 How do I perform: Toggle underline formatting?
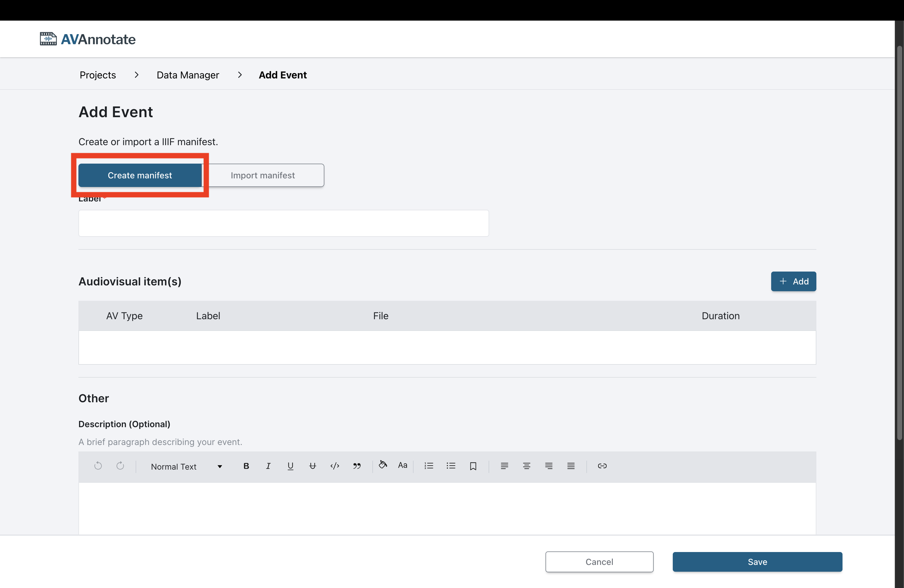click(x=290, y=466)
